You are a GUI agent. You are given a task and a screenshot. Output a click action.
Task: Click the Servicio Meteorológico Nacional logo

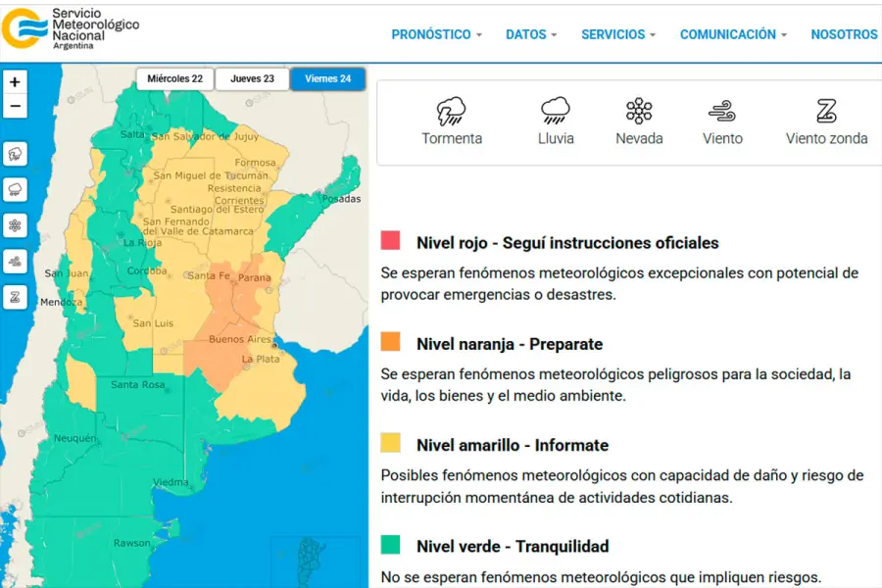point(71,29)
